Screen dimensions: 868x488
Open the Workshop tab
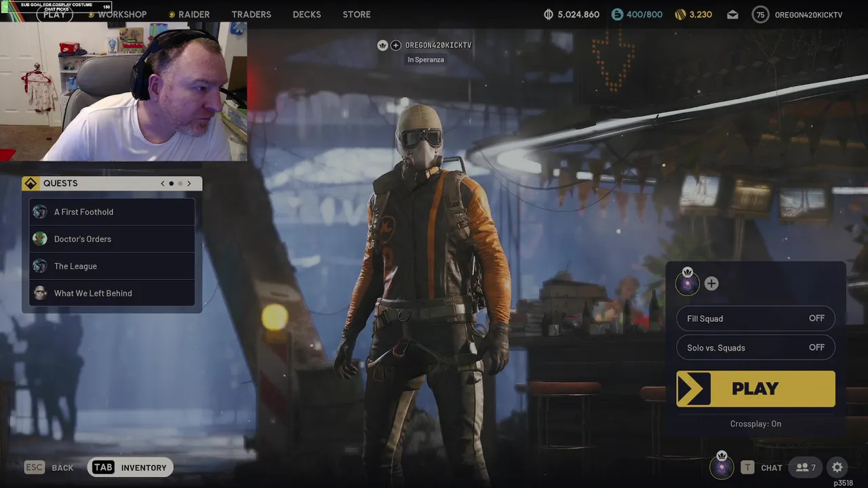tap(122, 14)
